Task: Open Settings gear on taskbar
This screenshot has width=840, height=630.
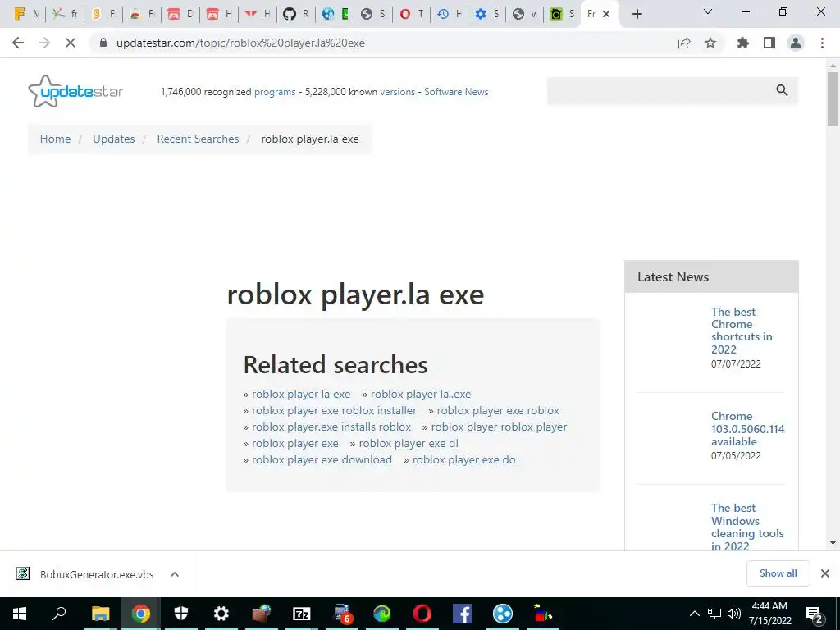Action: pyautogui.click(x=221, y=614)
